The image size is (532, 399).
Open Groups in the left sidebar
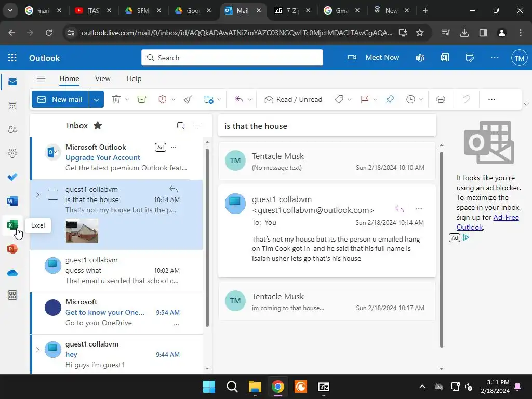(12, 153)
